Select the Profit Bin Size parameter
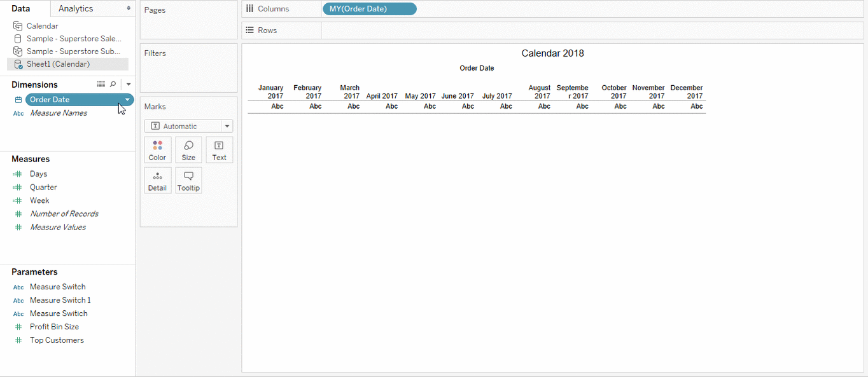868x377 pixels. tap(54, 326)
